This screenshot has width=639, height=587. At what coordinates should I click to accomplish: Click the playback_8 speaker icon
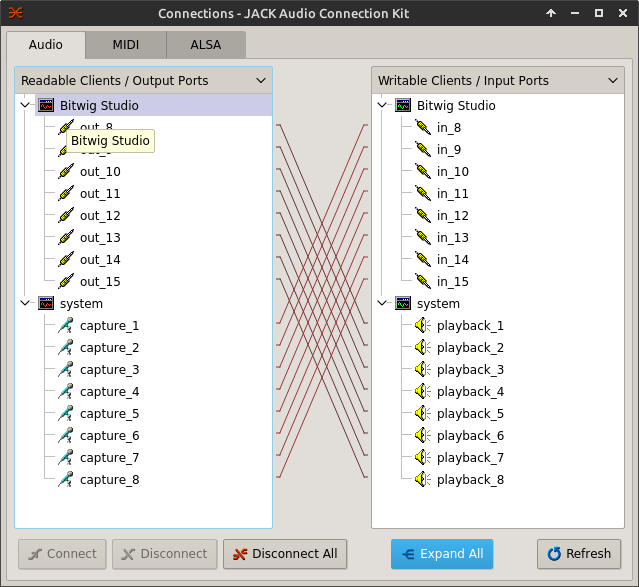pos(422,480)
